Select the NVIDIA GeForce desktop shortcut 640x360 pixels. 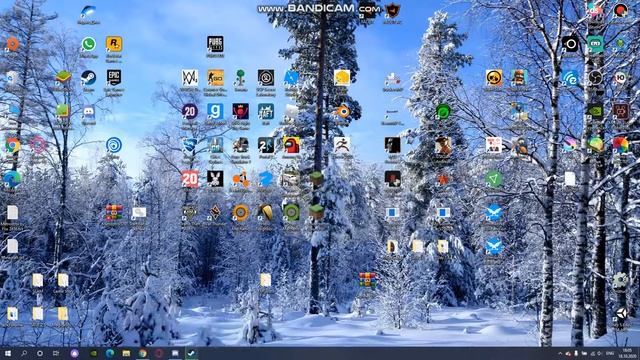click(x=595, y=111)
